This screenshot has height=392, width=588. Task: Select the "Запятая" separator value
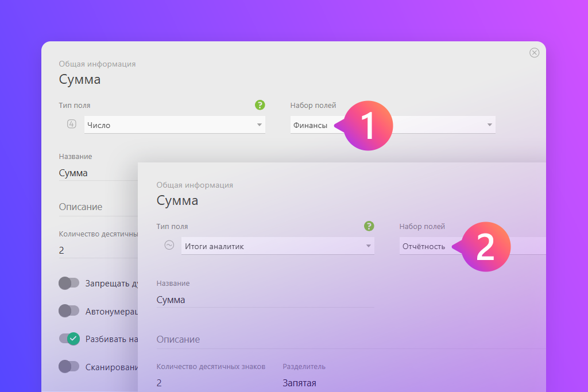tap(299, 383)
